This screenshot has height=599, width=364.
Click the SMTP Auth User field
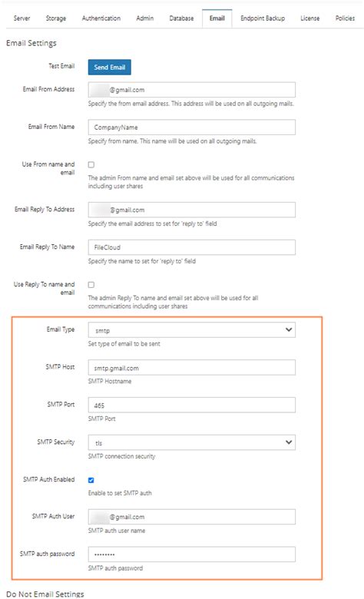(192, 517)
